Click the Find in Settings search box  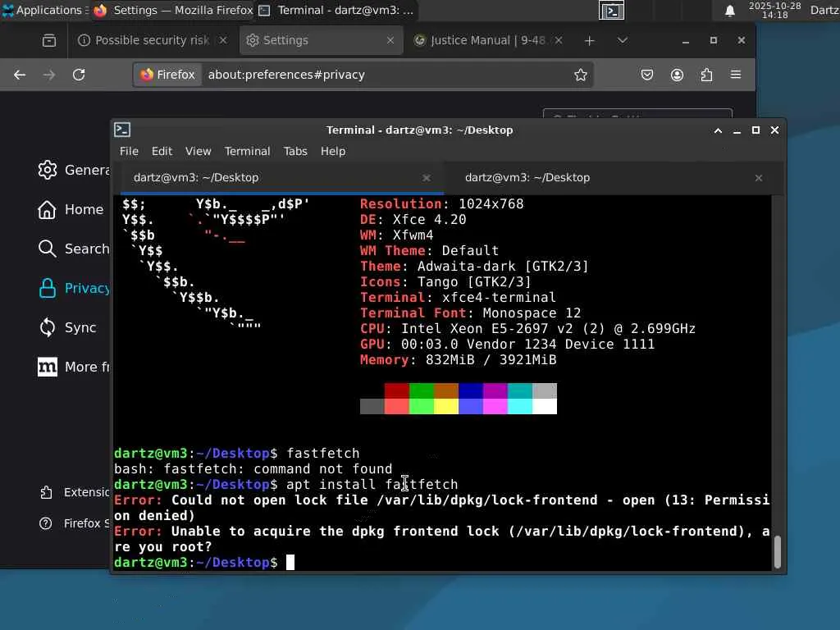point(637,113)
